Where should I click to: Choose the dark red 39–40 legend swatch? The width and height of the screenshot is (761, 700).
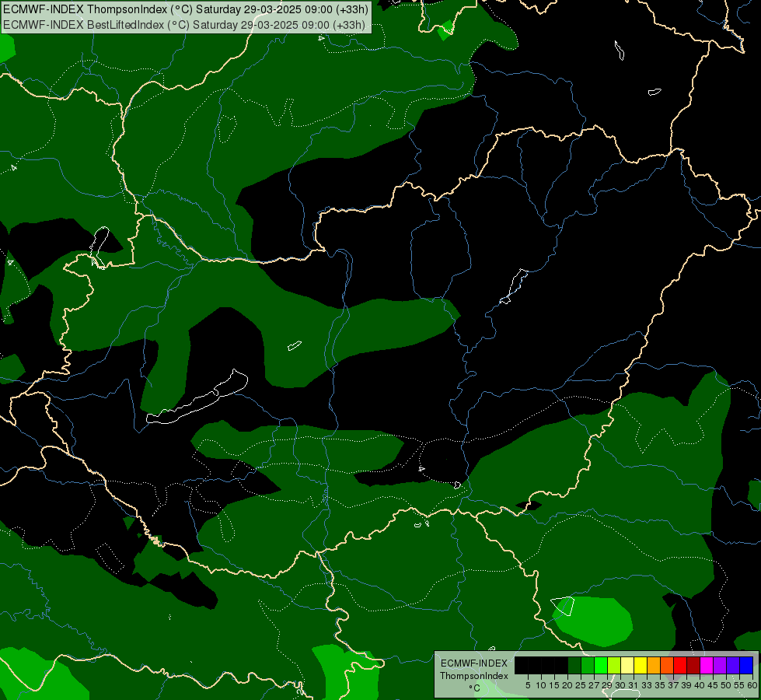(x=693, y=666)
